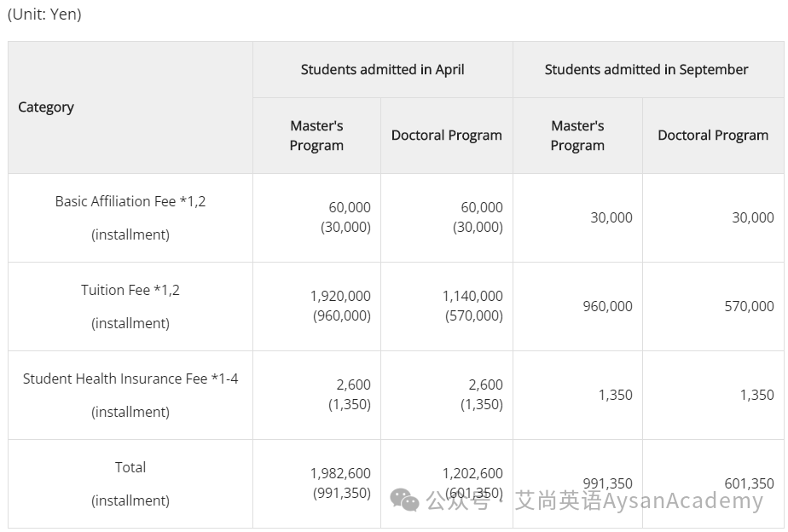The width and height of the screenshot is (788, 532).
Task: Click the WeChat logo icon in watermark
Action: coord(404,500)
